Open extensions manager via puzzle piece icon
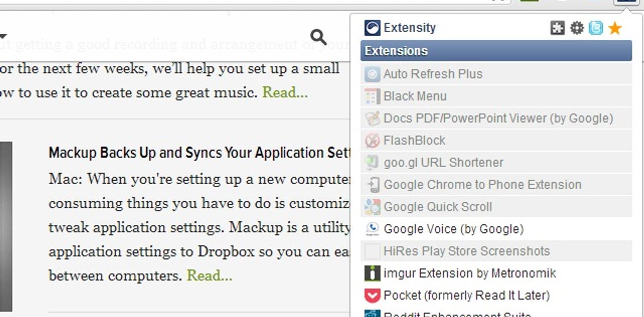This screenshot has height=317, width=644. point(557,28)
